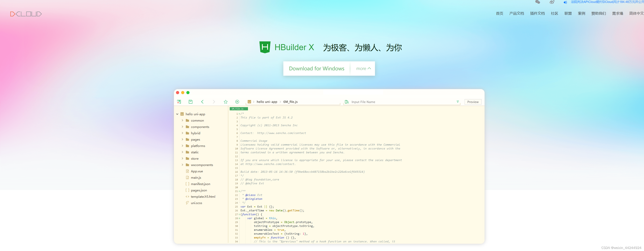Click the Weibo icon in top bar
This screenshot has height=251, width=644.
[552, 2]
